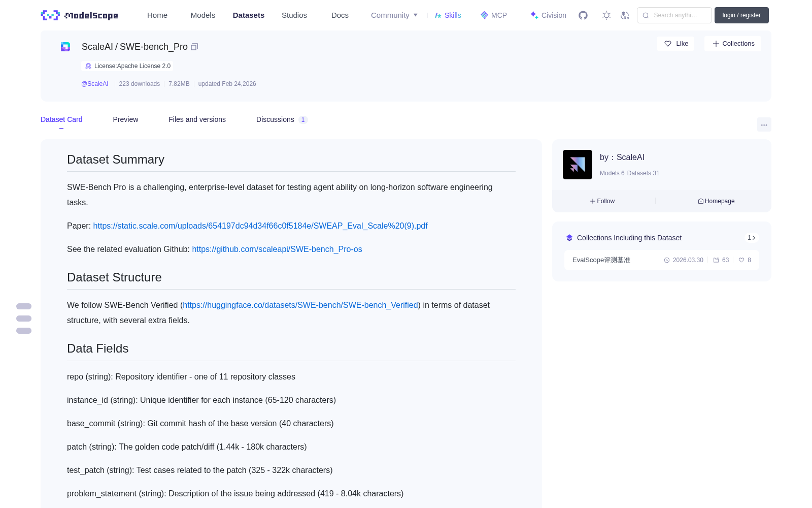Open the Models section
Viewport: 812px width, 508px height.
[203, 15]
